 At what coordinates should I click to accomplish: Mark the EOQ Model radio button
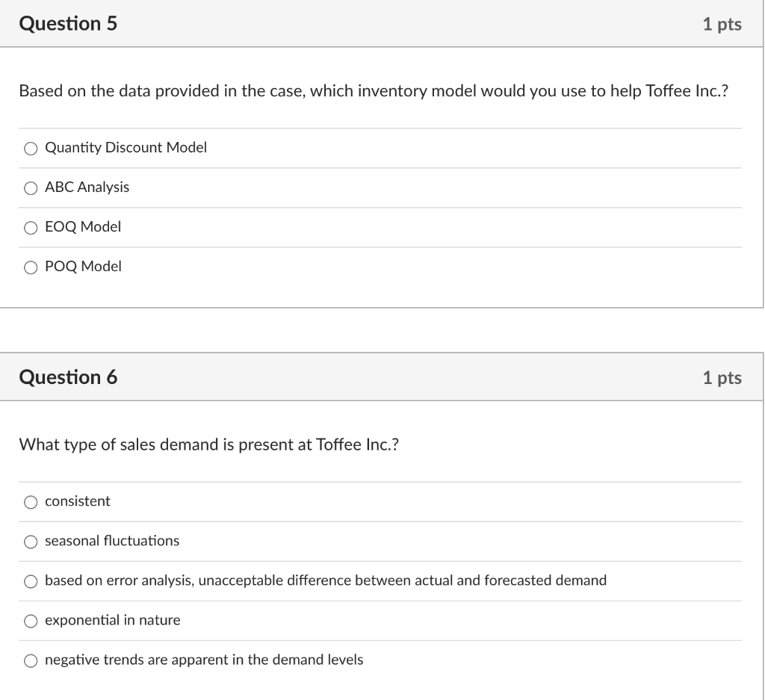click(31, 228)
